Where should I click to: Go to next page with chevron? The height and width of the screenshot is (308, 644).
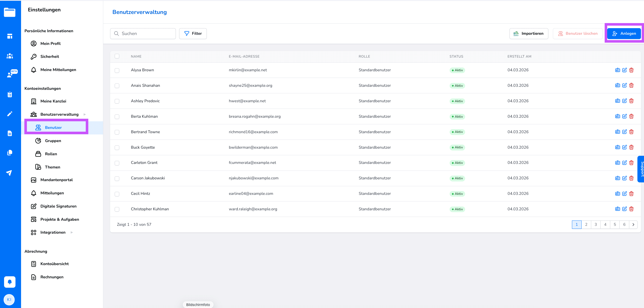(x=633, y=225)
